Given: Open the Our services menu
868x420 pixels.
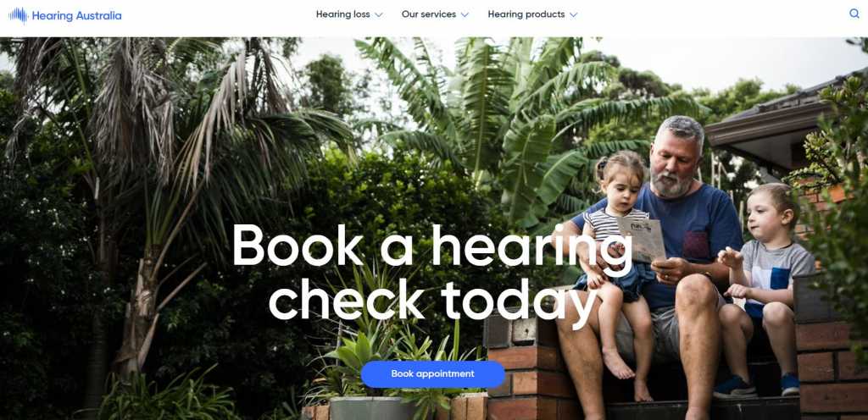Looking at the screenshot, I should 428,14.
